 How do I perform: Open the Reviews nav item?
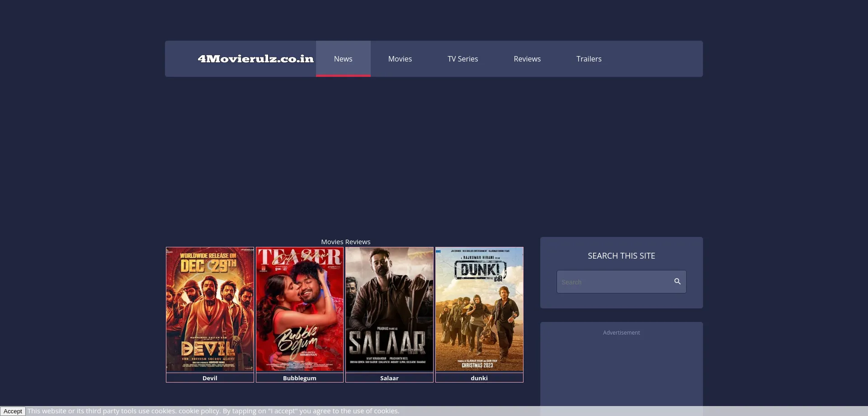pyautogui.click(x=527, y=59)
